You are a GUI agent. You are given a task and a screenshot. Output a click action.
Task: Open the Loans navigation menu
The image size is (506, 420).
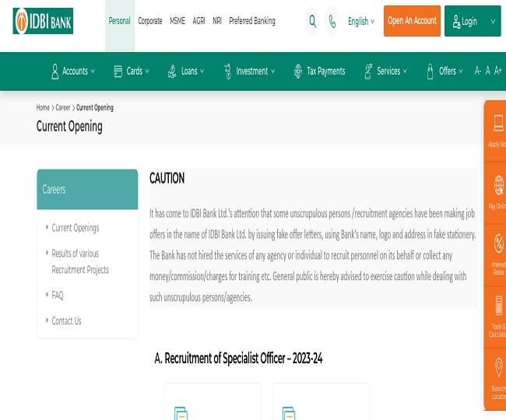pos(186,71)
